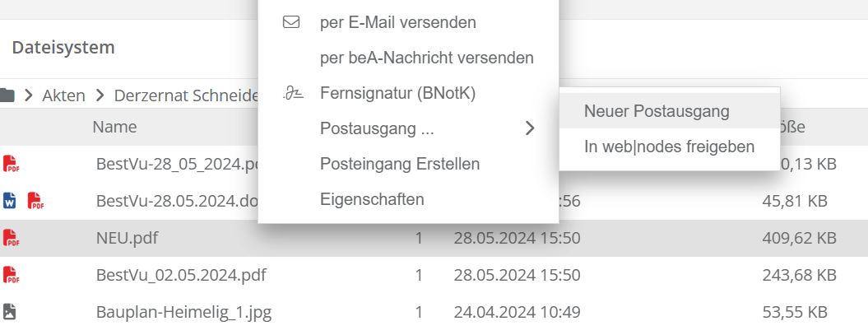
Task: Click the chevron before Akten in breadcrumb
Action: [x=29, y=95]
